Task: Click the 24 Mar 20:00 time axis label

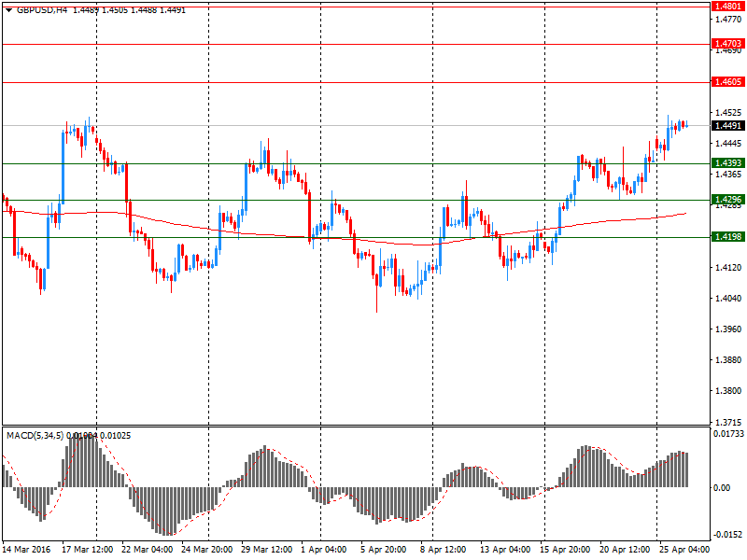Action: 206,550
